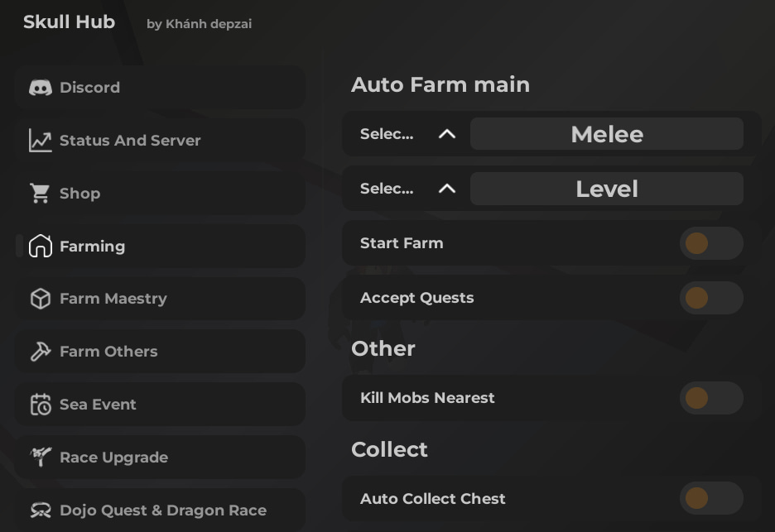
Task: Turn on Accept Quests toggle
Action: click(x=711, y=298)
